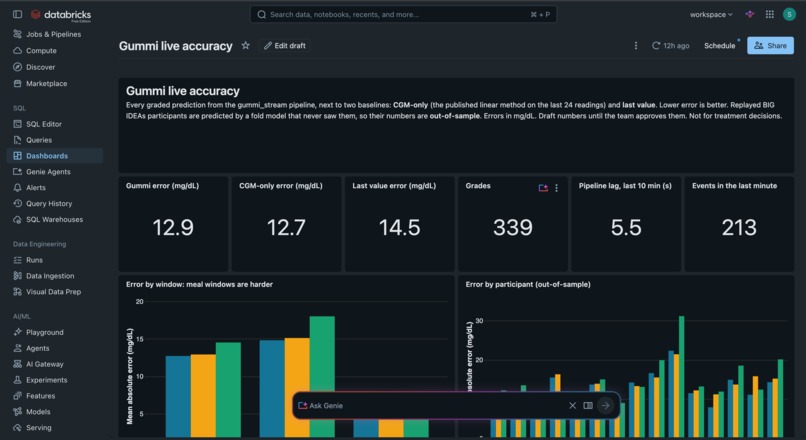Open the Schedule options
Image resolution: width=806 pixels, height=440 pixels.
click(720, 46)
